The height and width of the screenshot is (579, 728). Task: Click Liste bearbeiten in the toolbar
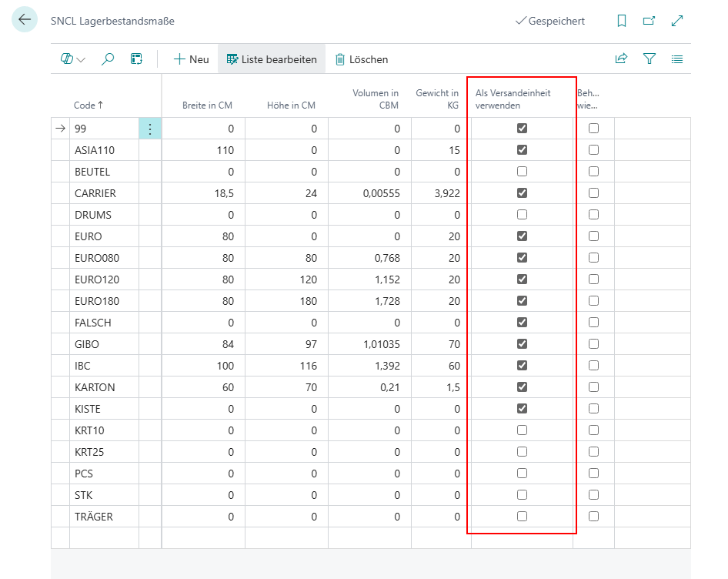tap(271, 59)
